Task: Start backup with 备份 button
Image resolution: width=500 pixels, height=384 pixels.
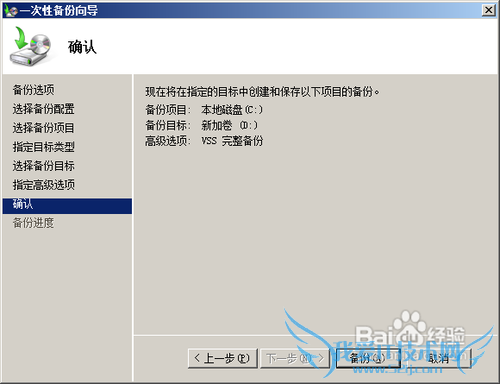Action: coord(368,358)
